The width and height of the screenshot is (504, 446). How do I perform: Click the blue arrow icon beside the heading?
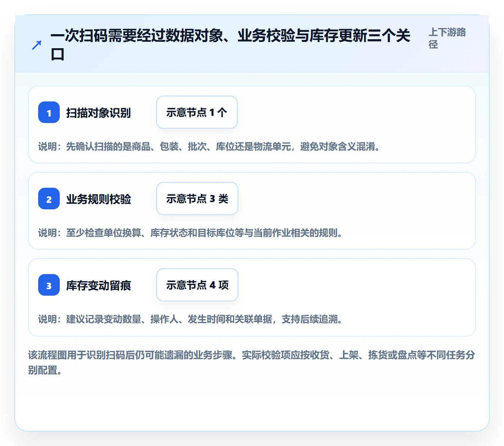click(x=37, y=45)
